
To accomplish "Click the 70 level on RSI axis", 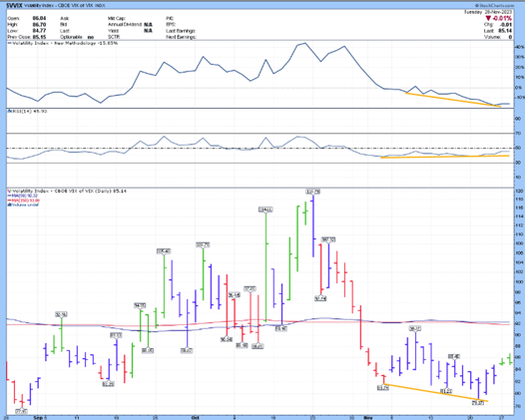I will [x=518, y=134].
